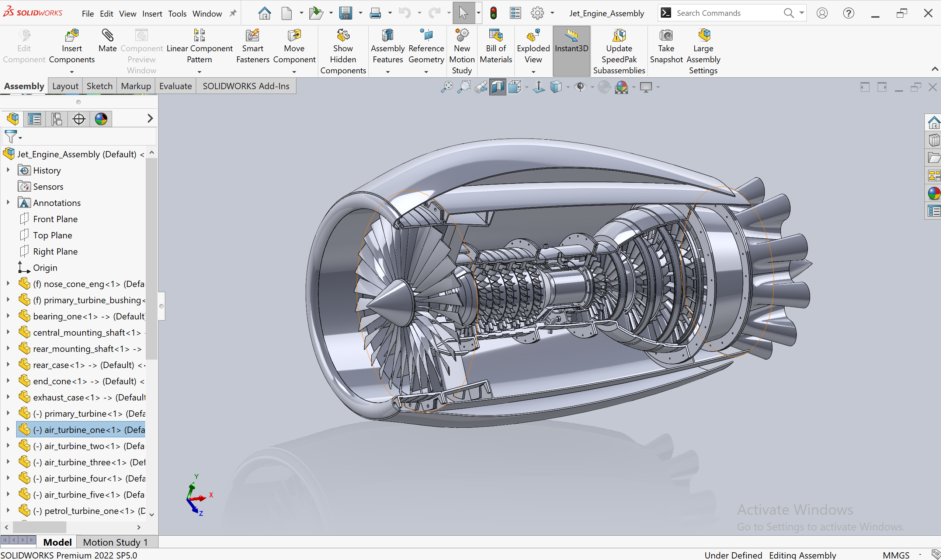Open the Insert Components dropdown arrow
Viewport: 941px width, 560px height.
coord(72,72)
